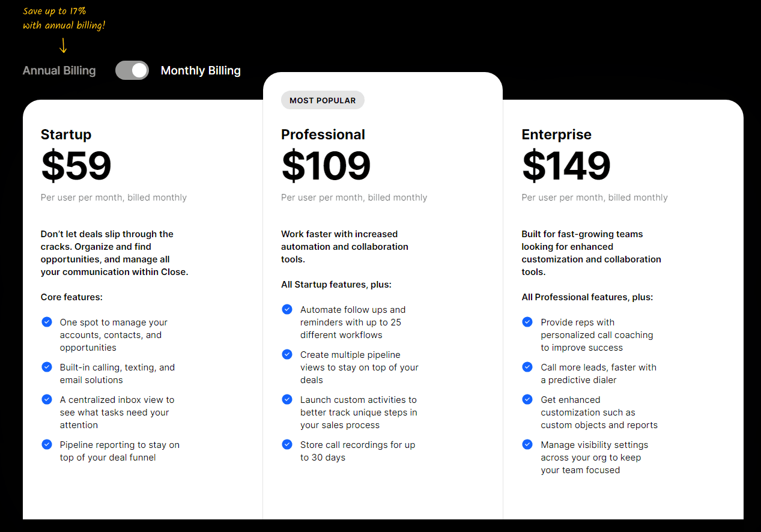Select the Startup plan heading
This screenshot has height=532, width=761.
pyautogui.click(x=66, y=135)
